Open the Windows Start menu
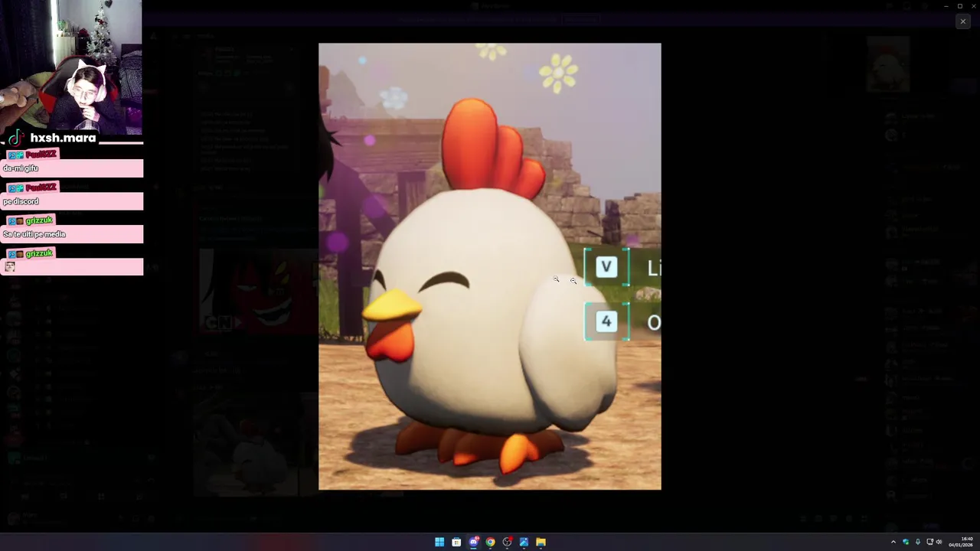980x551 pixels. click(439, 542)
